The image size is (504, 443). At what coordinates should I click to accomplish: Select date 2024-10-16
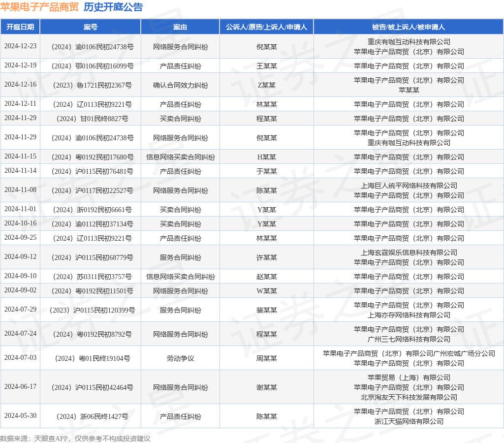click(20, 223)
